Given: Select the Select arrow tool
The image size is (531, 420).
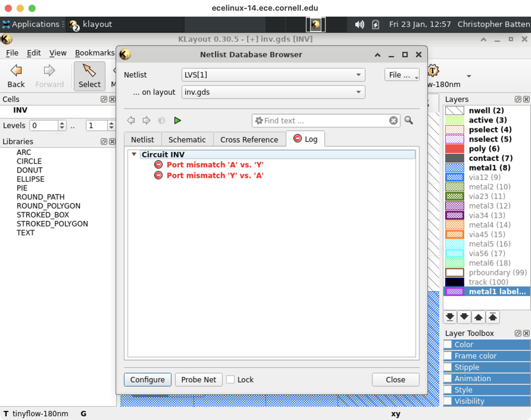Looking at the screenshot, I should (x=89, y=76).
